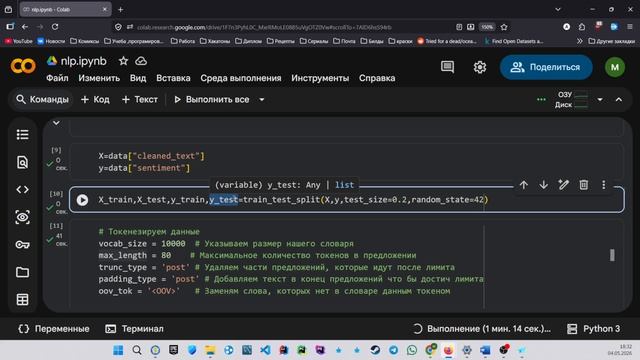Screen dimensions: 640x360
Task: Open the Другие закладки folder
Action: [x=612, y=41]
